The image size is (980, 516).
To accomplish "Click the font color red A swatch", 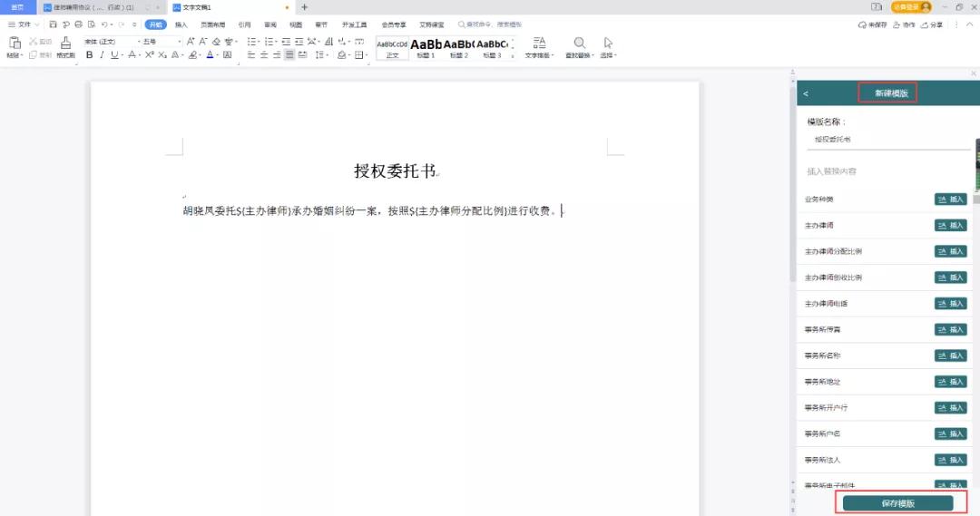I will pos(210,55).
